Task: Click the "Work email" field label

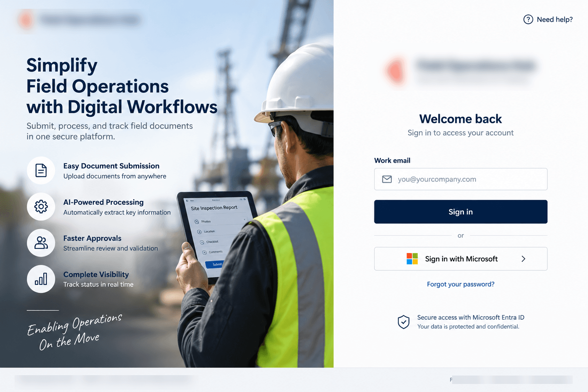Action: [392, 160]
